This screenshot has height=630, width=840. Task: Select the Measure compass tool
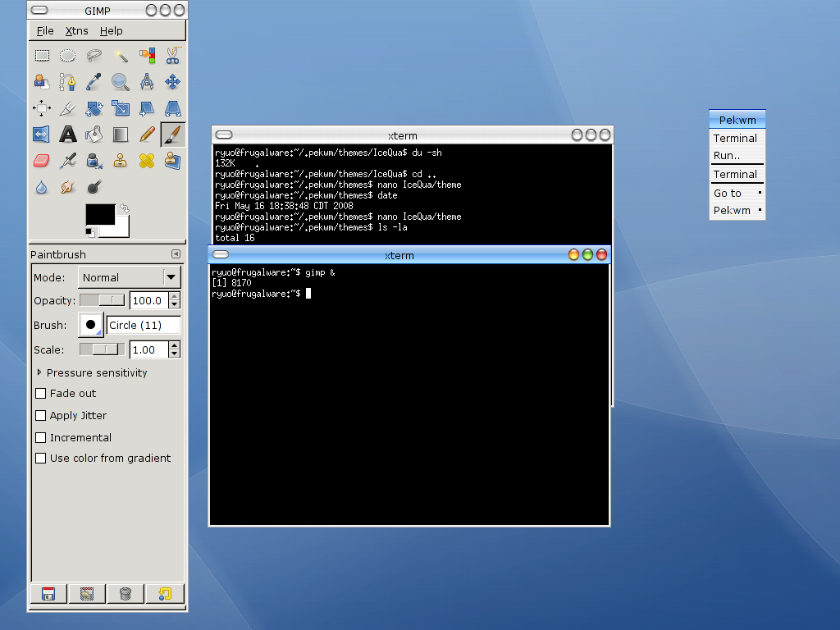[x=147, y=81]
